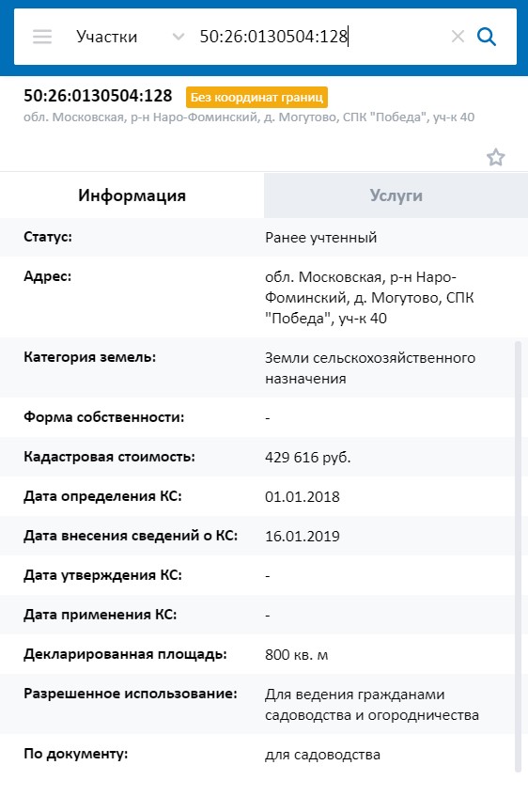Clear the search field with X

[458, 37]
